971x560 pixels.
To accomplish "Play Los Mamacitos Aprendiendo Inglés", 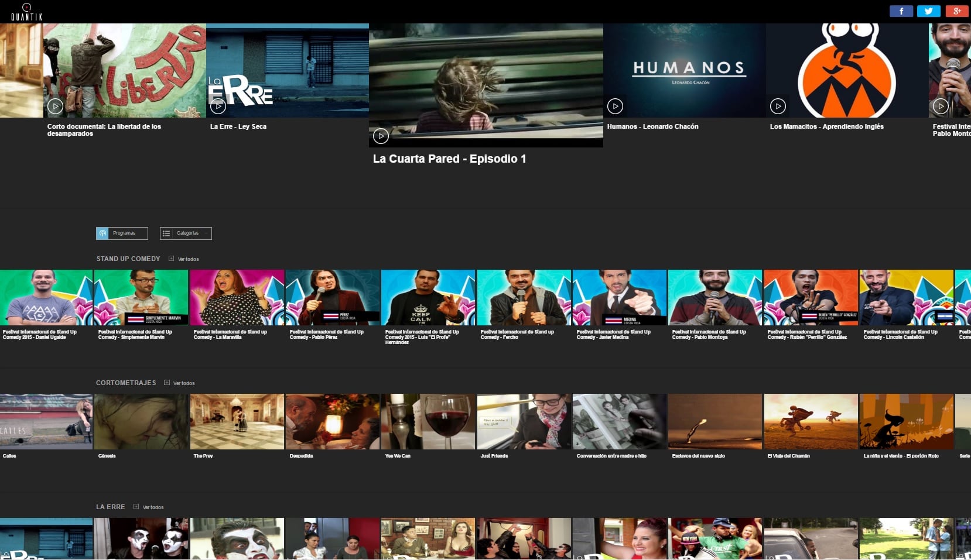I will coord(778,106).
